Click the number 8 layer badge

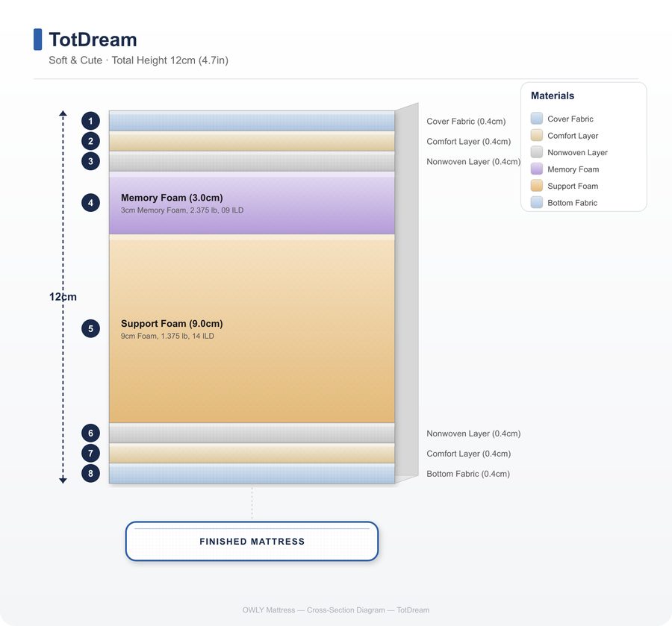point(90,474)
